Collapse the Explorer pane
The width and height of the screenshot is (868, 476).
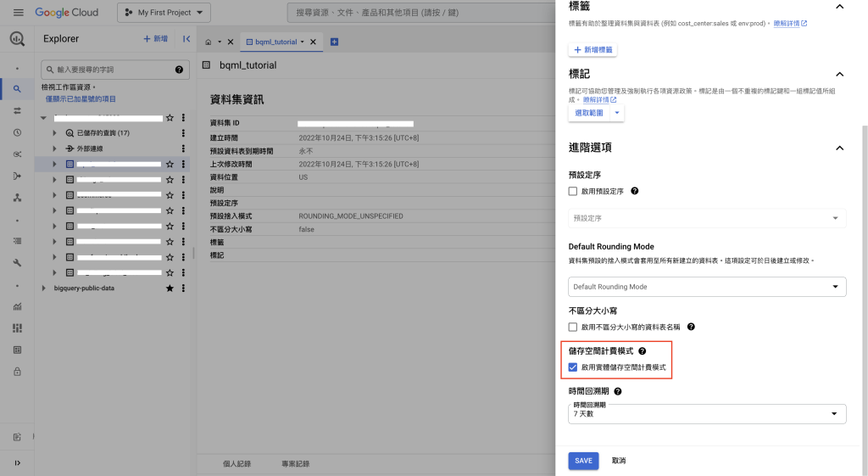click(x=186, y=39)
